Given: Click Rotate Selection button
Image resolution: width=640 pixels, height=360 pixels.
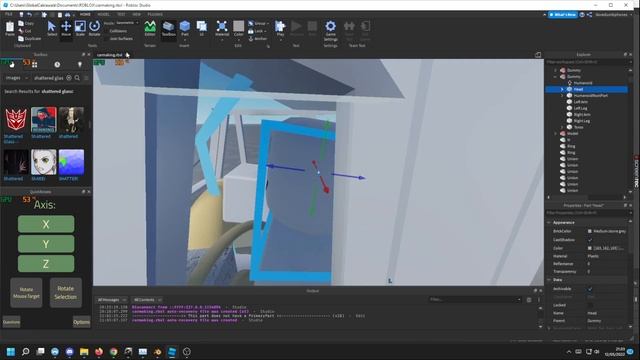Looking at the screenshot, I should click(x=65, y=293).
